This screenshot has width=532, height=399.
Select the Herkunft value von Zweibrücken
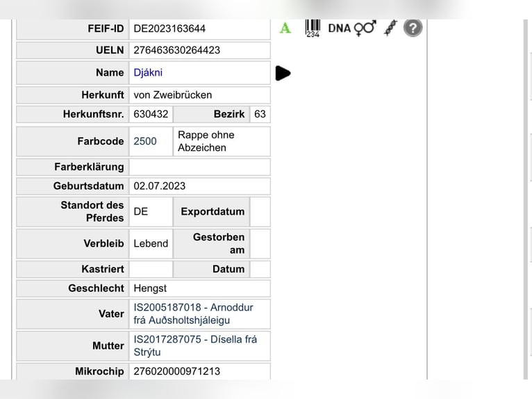pyautogui.click(x=173, y=95)
